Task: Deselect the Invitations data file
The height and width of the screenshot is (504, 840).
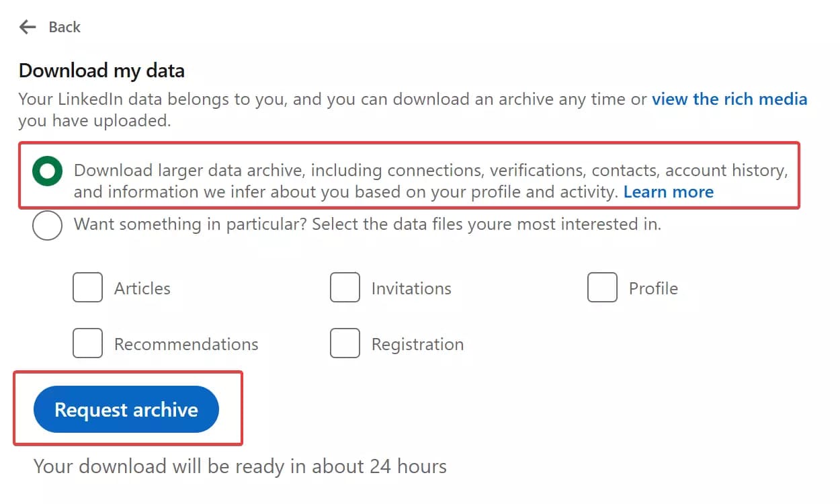Action: 344,287
